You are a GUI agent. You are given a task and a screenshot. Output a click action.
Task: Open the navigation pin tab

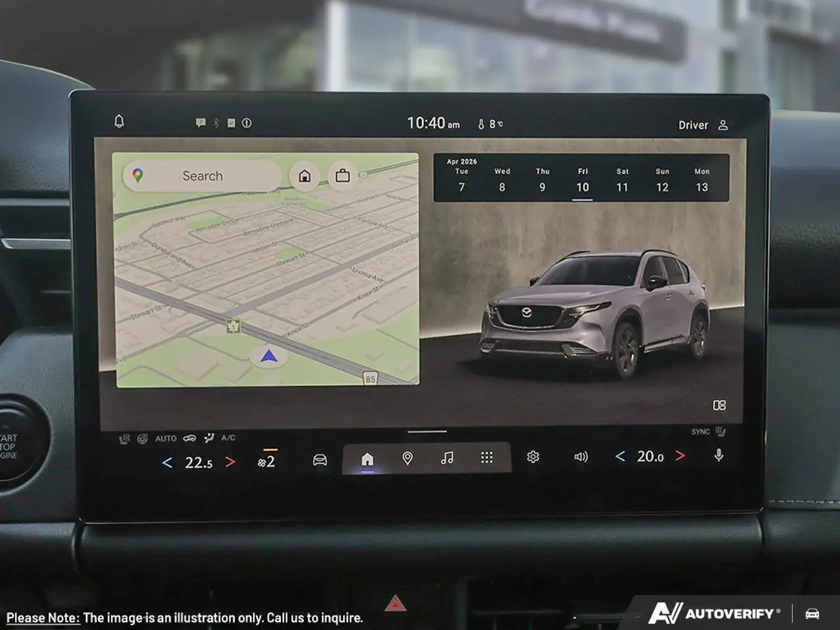point(407,458)
